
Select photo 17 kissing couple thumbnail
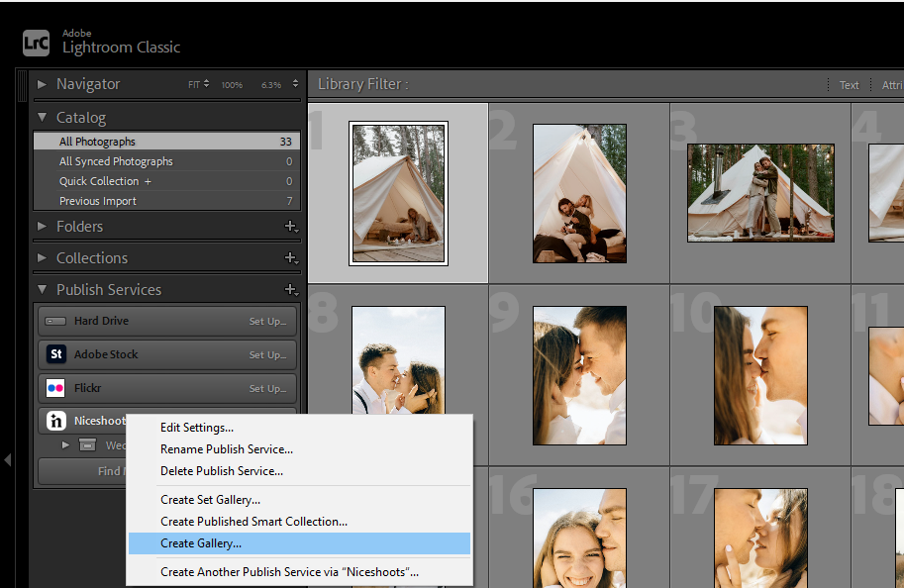click(x=760, y=538)
